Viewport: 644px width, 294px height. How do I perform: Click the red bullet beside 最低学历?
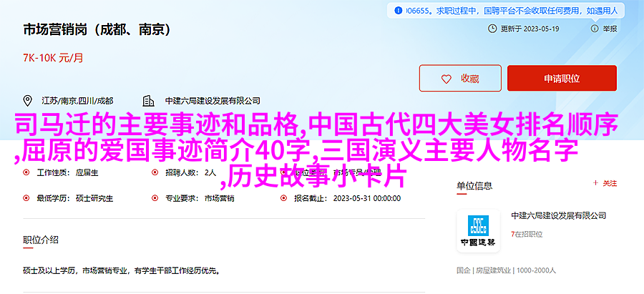coord(26,198)
